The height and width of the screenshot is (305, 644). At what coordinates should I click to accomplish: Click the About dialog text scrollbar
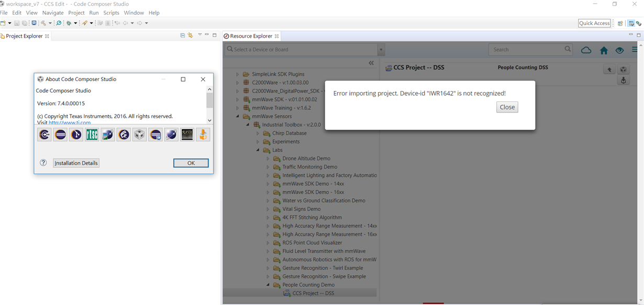[x=209, y=99]
